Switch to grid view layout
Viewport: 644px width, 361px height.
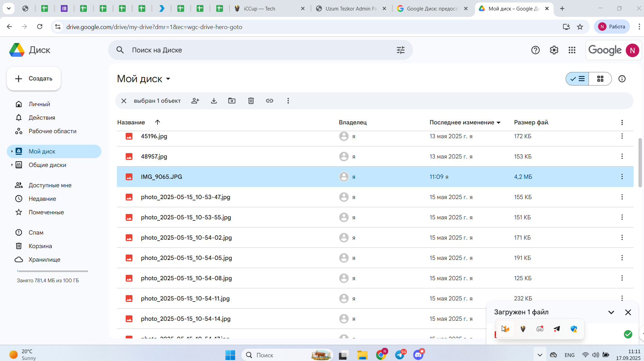click(x=600, y=79)
